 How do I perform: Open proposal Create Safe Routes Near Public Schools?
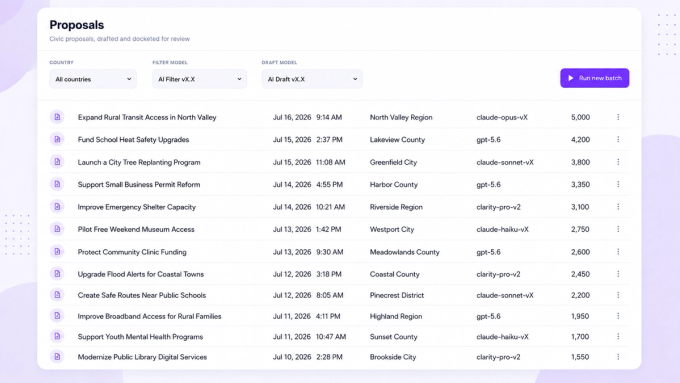(x=142, y=295)
